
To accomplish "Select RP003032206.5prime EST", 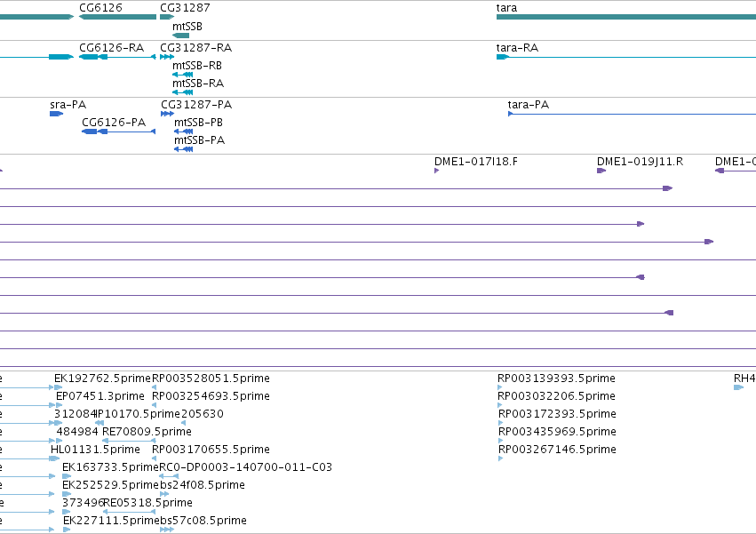I will 500,405.
